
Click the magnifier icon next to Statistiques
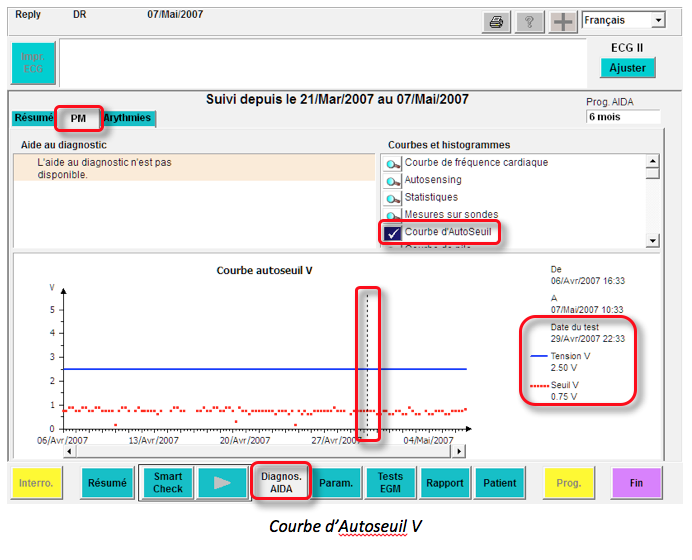click(393, 198)
